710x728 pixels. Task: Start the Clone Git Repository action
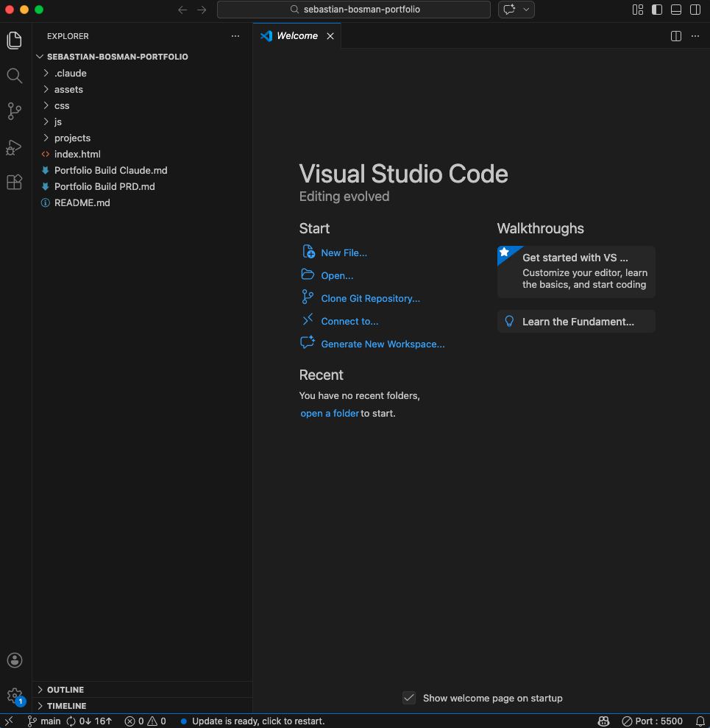(x=370, y=298)
